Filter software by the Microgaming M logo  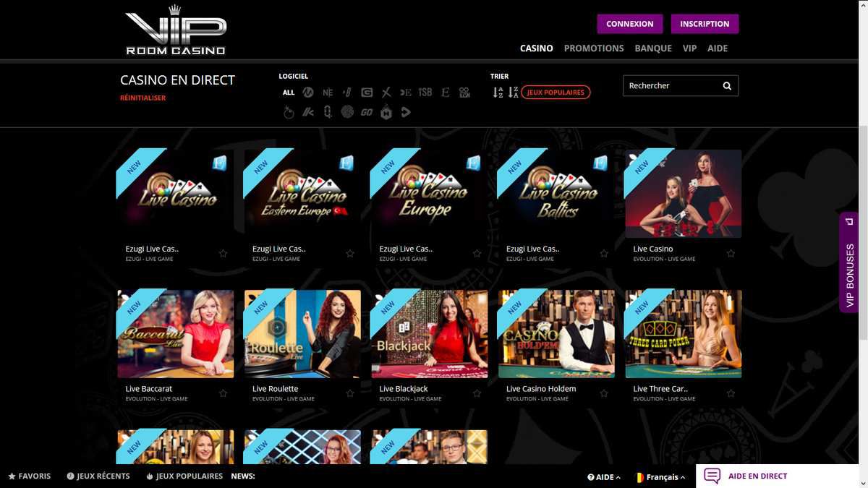coord(308,93)
